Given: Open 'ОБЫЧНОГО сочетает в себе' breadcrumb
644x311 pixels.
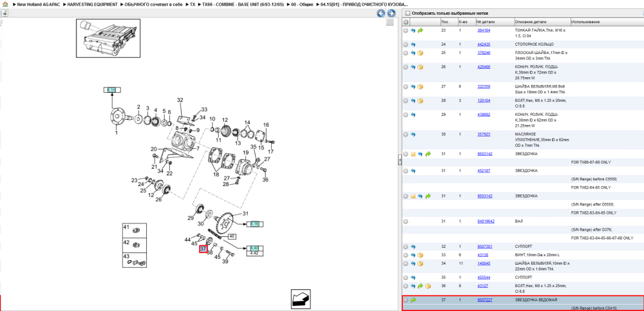Looking at the screenshot, I should pyautogui.click(x=153, y=4).
